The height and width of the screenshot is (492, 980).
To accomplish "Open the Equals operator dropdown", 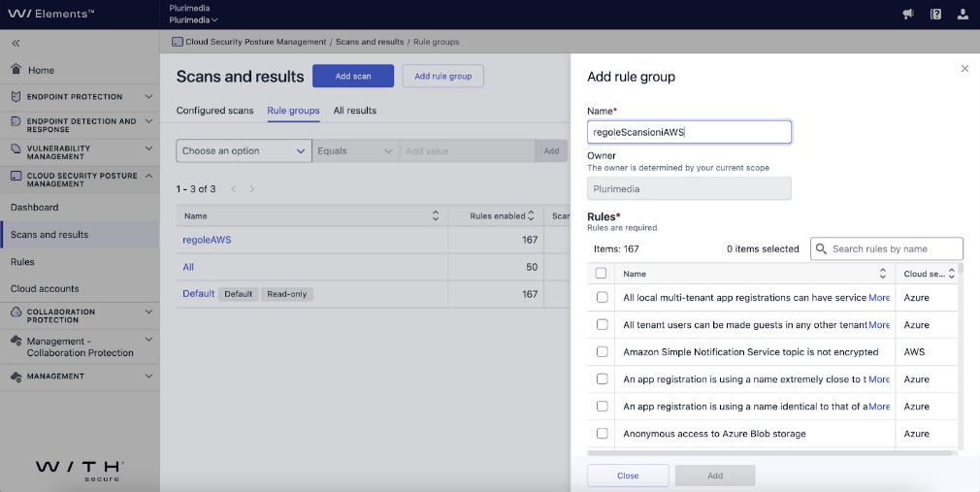I will (x=356, y=150).
